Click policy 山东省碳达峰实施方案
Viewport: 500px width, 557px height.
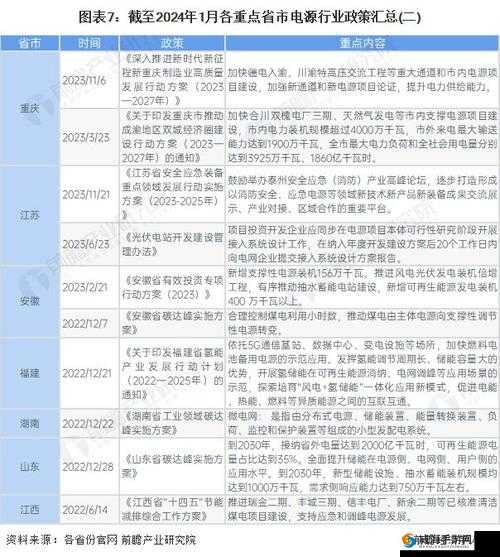tap(173, 466)
